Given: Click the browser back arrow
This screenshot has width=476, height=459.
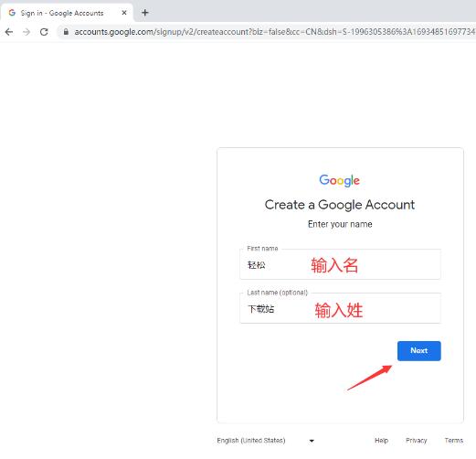Looking at the screenshot, I should (9, 32).
